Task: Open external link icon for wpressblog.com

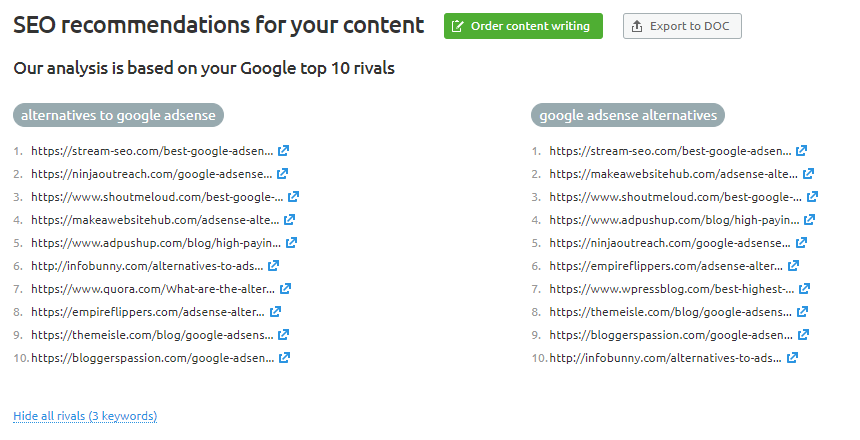Action: tap(804, 288)
